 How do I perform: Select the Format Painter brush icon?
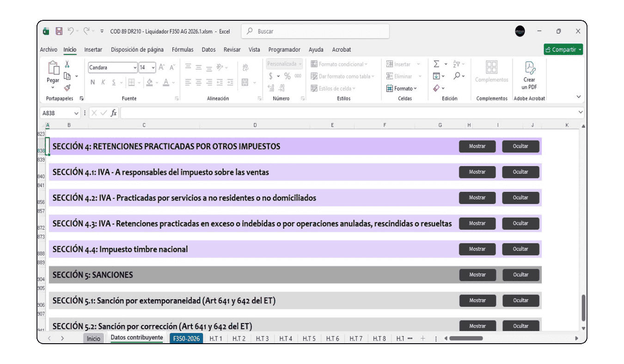click(67, 88)
